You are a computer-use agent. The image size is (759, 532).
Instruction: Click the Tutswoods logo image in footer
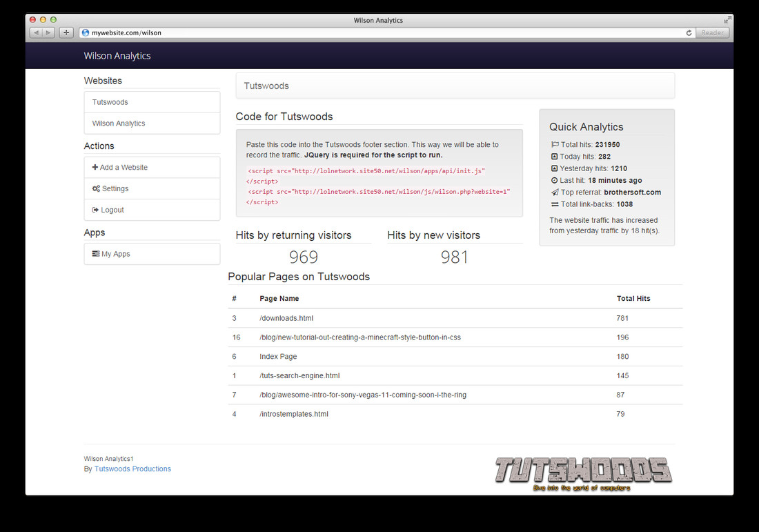coord(583,473)
